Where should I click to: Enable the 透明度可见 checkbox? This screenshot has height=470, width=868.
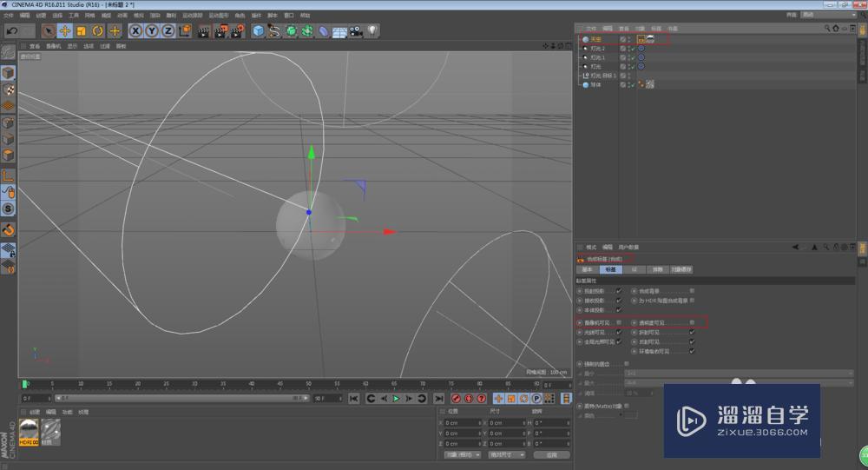pyautogui.click(x=692, y=322)
